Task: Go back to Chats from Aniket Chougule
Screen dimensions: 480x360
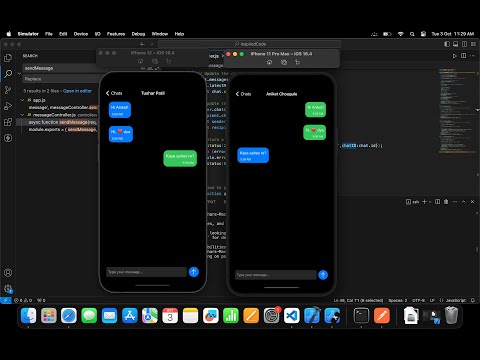Action: (x=243, y=94)
